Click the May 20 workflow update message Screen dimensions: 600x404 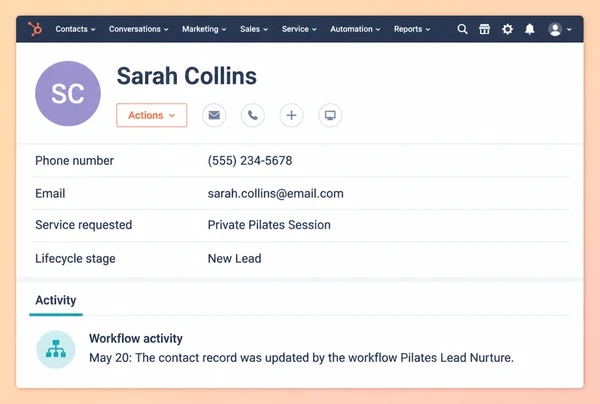pyautogui.click(x=302, y=358)
